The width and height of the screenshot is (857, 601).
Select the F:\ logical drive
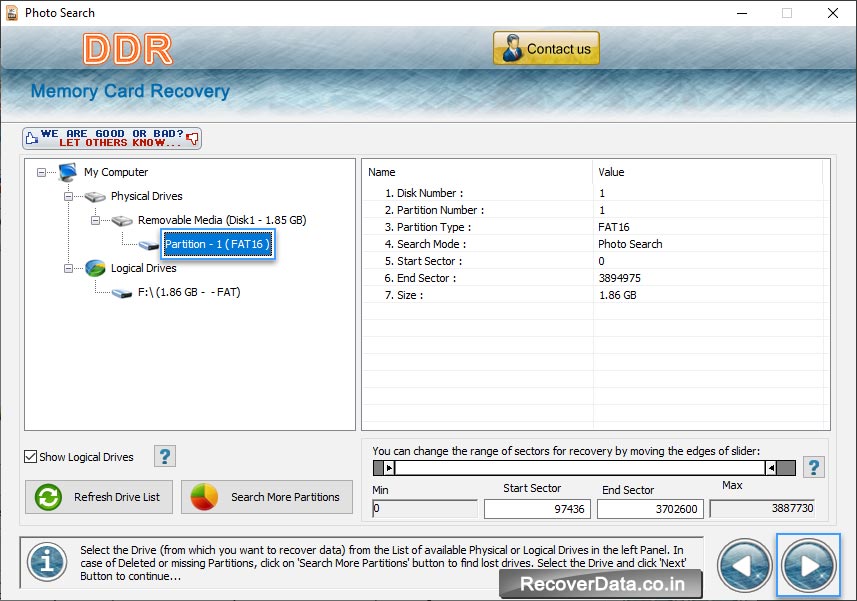pyautogui.click(x=188, y=292)
